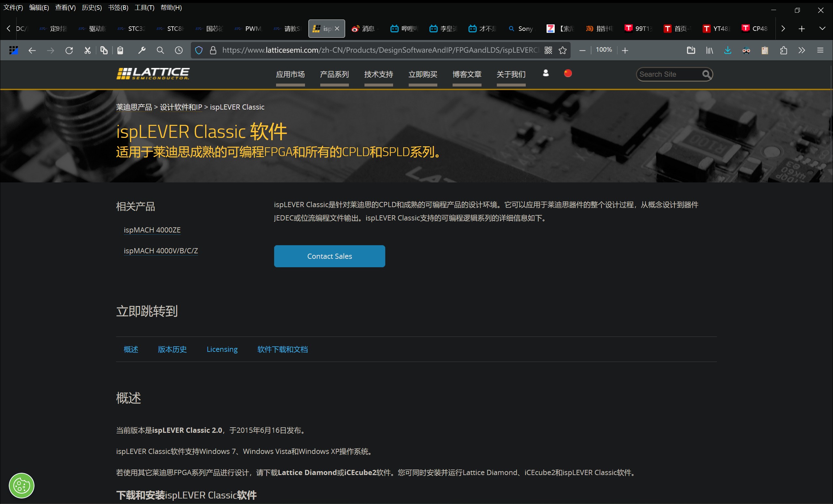Follow the 莱迪思产品 breadcrumb link
The width and height of the screenshot is (833, 504).
pyautogui.click(x=134, y=107)
